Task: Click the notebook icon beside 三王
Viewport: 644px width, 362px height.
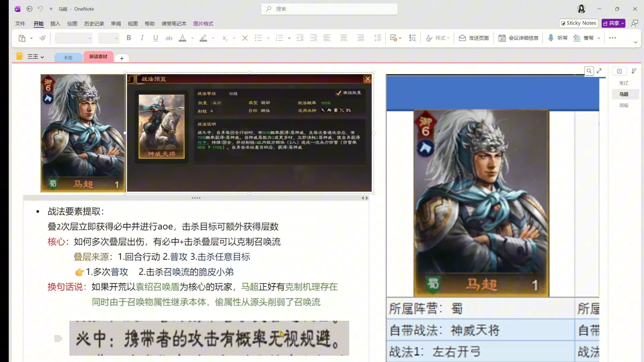Action: [19, 56]
